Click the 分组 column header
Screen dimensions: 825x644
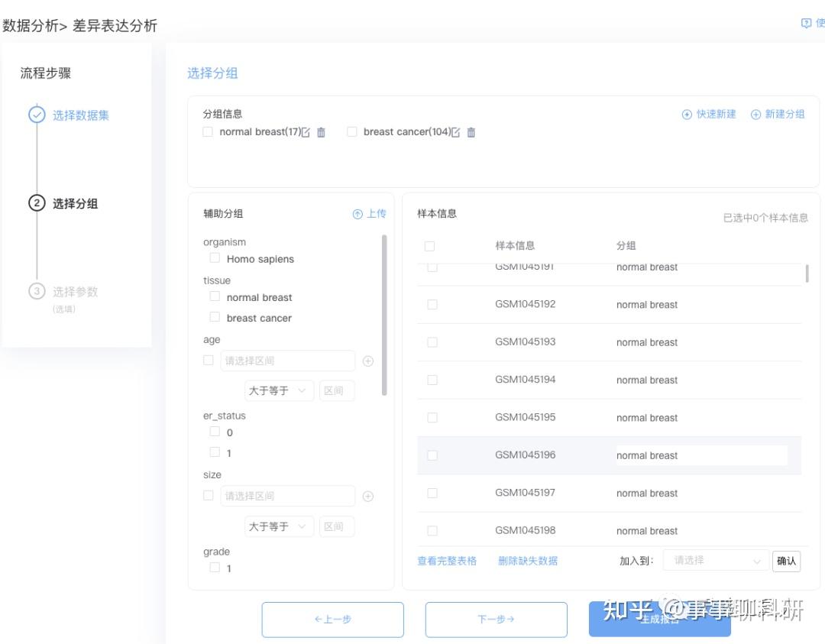626,246
